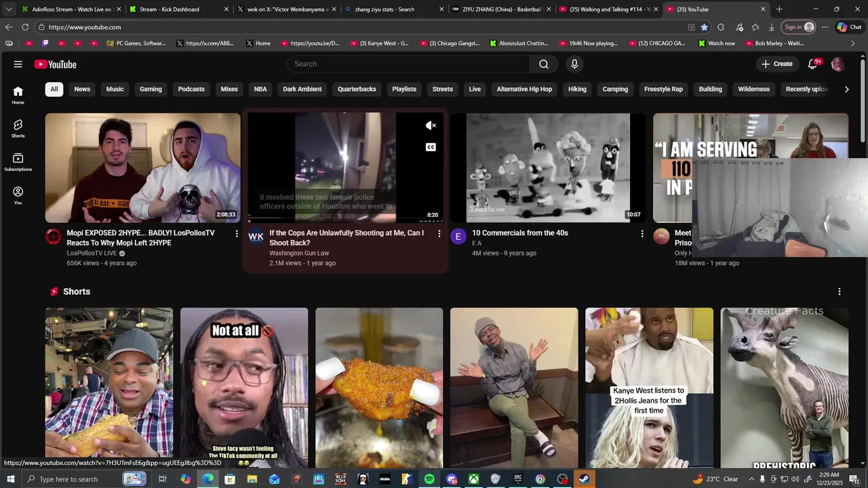Click the search magnifier button
This screenshot has height=488, width=868.
coord(544,64)
